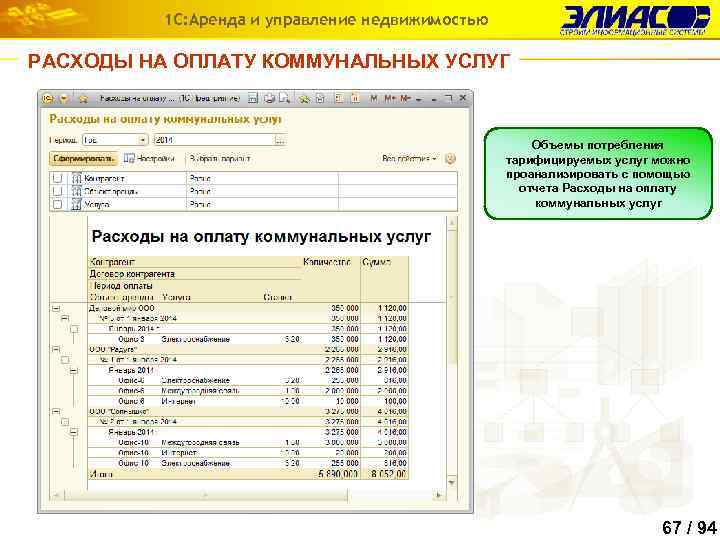The width and height of the screenshot is (720, 540).
Task: Click the report vertical scrollbar down arrow
Action: 452,483
